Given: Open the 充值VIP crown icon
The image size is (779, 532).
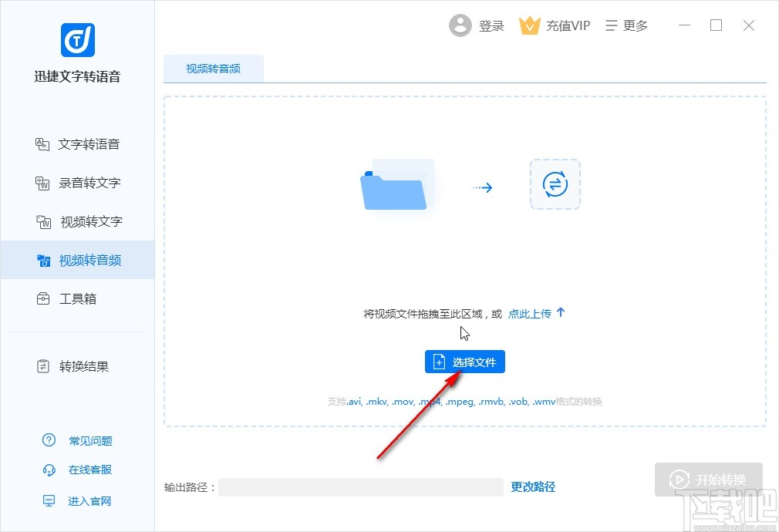Looking at the screenshot, I should coord(530,25).
